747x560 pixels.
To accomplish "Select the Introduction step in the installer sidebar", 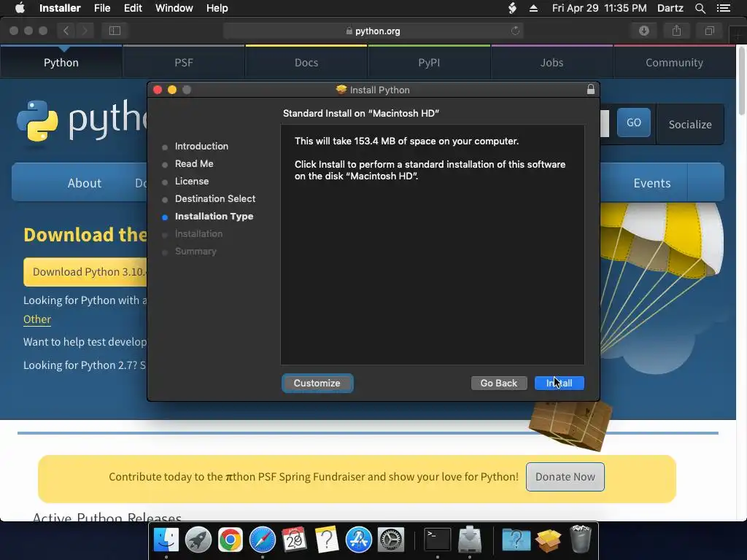I will [201, 146].
